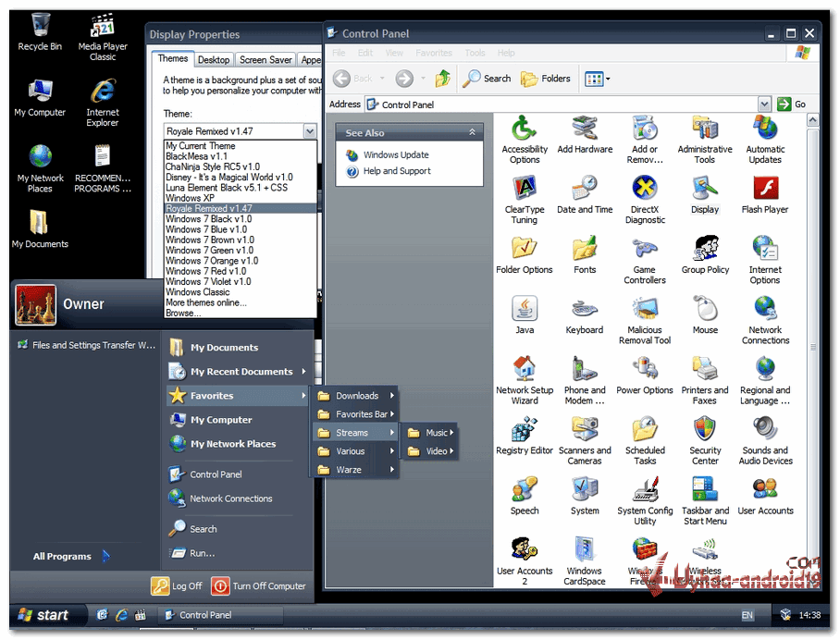Open Flash Player settings icon
Image resolution: width=840 pixels, height=640 pixels.
[x=765, y=195]
